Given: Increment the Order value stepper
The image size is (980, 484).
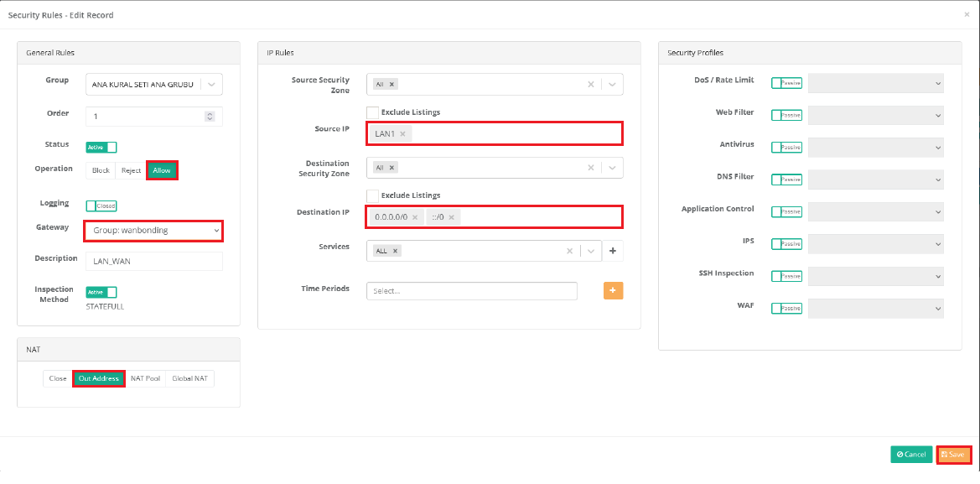Looking at the screenshot, I should (210, 113).
